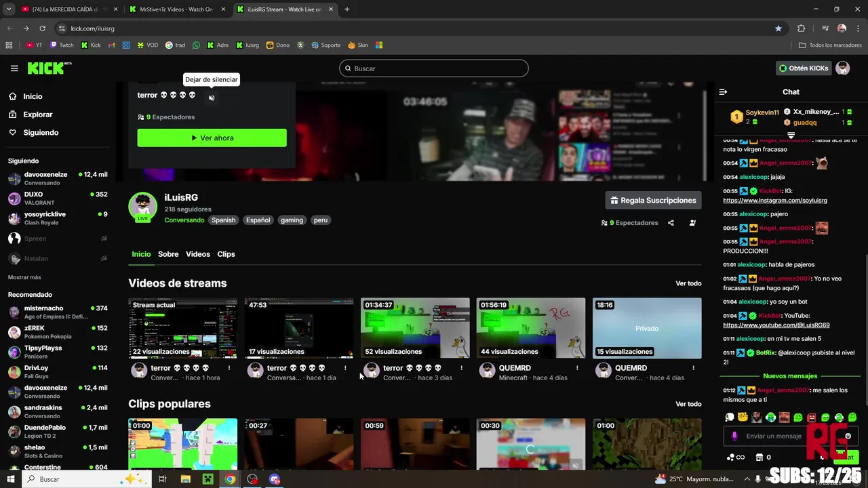The height and width of the screenshot is (488, 868).
Task: Click the Español tag
Action: [258, 220]
